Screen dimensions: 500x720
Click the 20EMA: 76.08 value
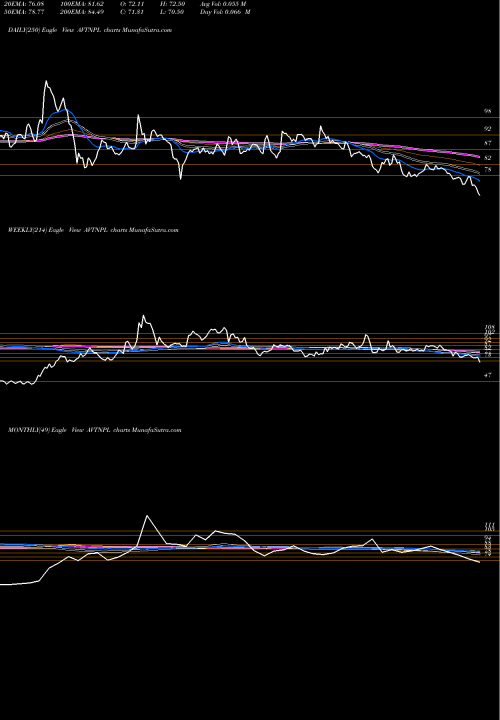pos(22,4)
